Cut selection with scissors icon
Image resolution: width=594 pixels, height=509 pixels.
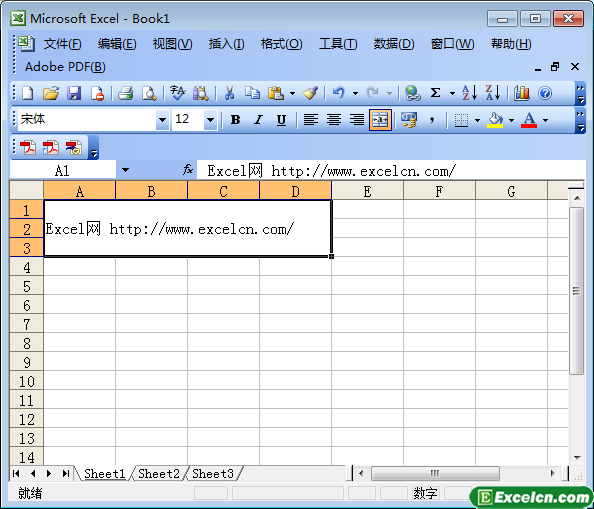pos(229,93)
